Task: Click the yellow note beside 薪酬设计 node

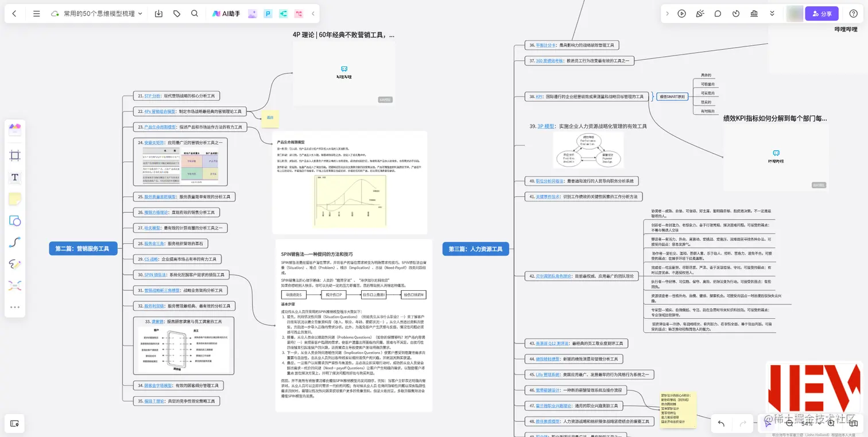Action: (x=678, y=410)
